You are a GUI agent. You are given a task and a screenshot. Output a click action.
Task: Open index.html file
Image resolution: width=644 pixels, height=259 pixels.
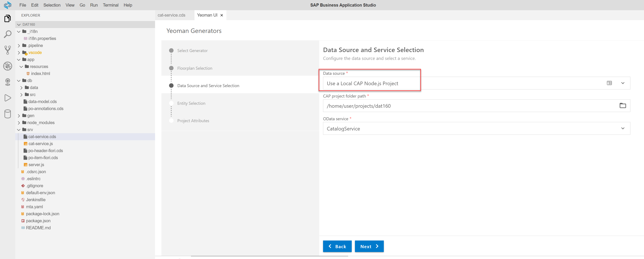pyautogui.click(x=41, y=74)
